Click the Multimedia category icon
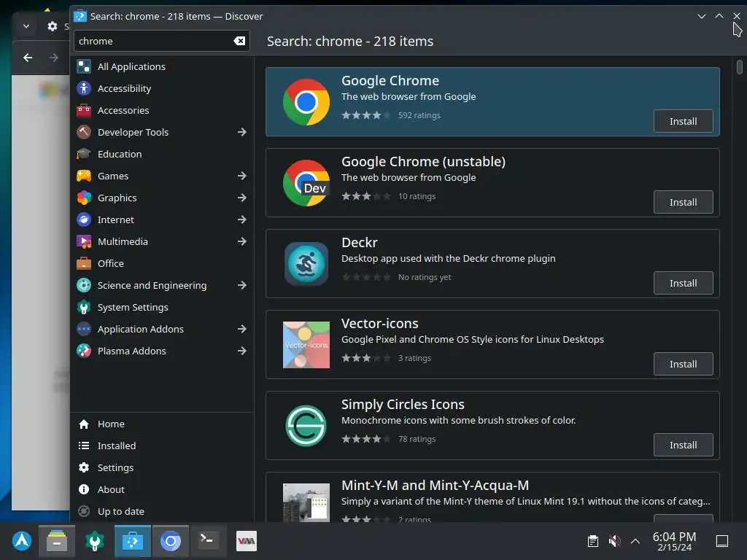747x560 pixels. point(84,242)
